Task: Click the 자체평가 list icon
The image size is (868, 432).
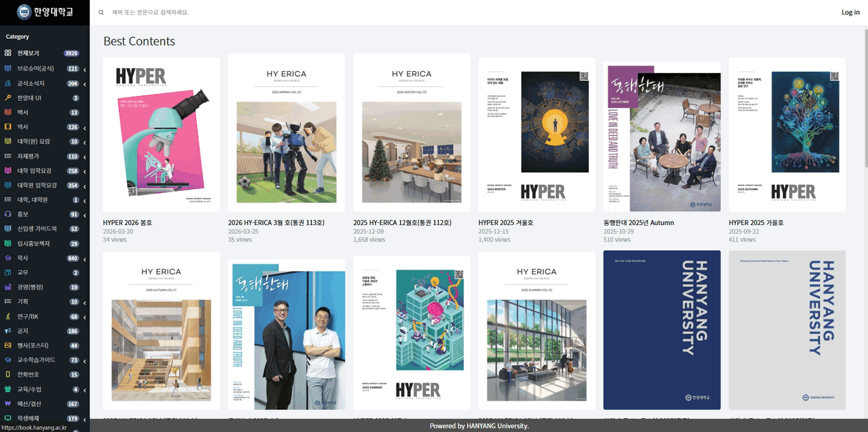Action: pyautogui.click(x=8, y=156)
